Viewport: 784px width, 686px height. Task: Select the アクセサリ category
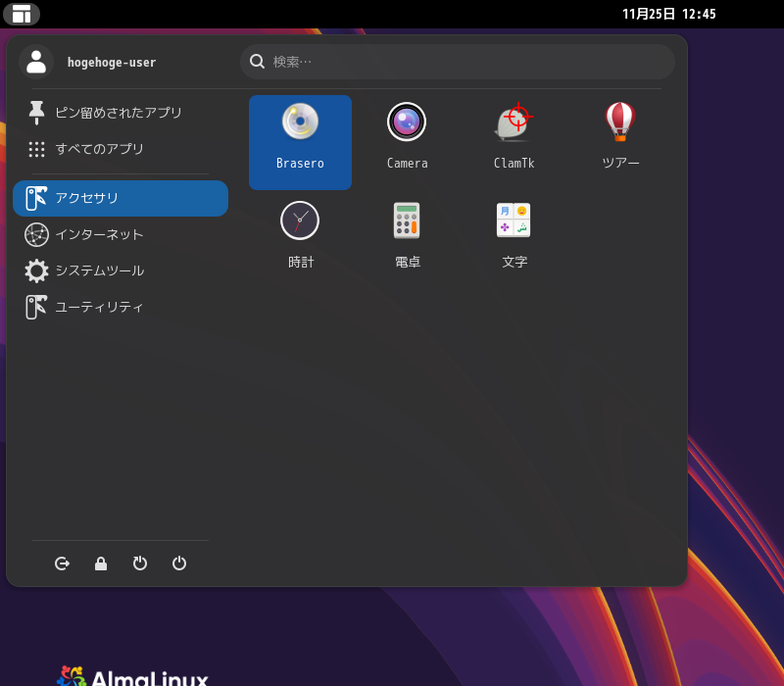tap(121, 199)
